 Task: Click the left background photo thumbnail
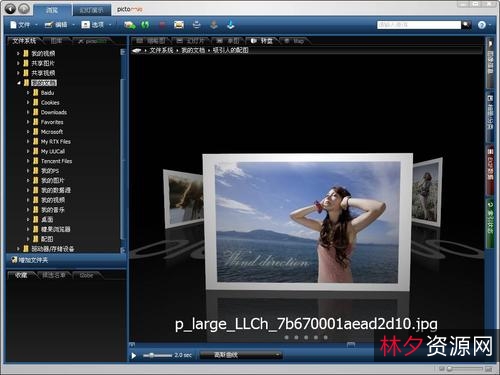click(183, 198)
